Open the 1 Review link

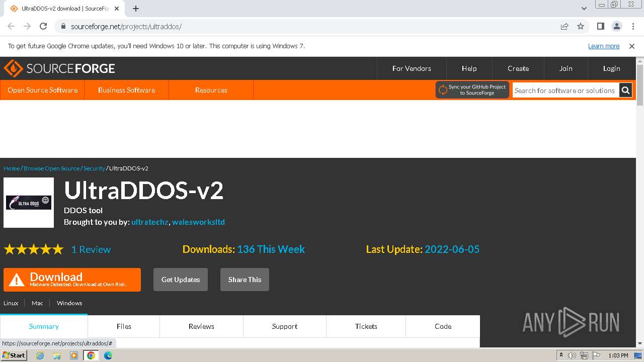pos(91,249)
